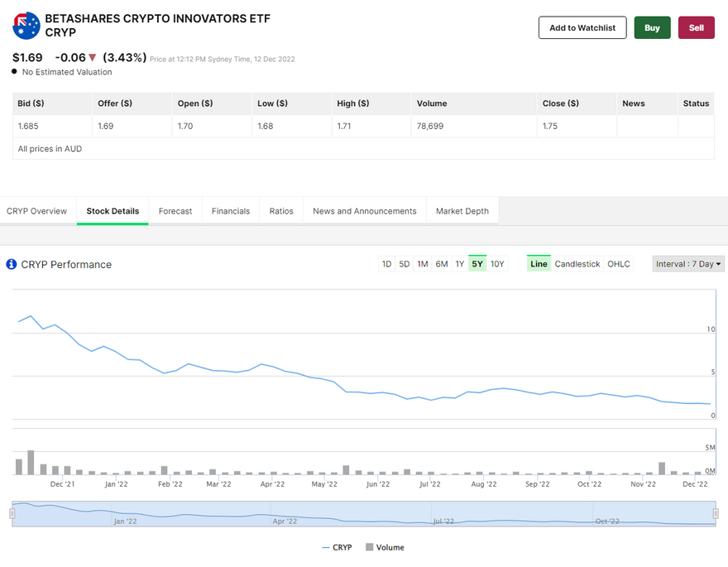Click the tallest volume bar before Dec '21
Viewport: 728px width, 567px height.
pos(31,463)
